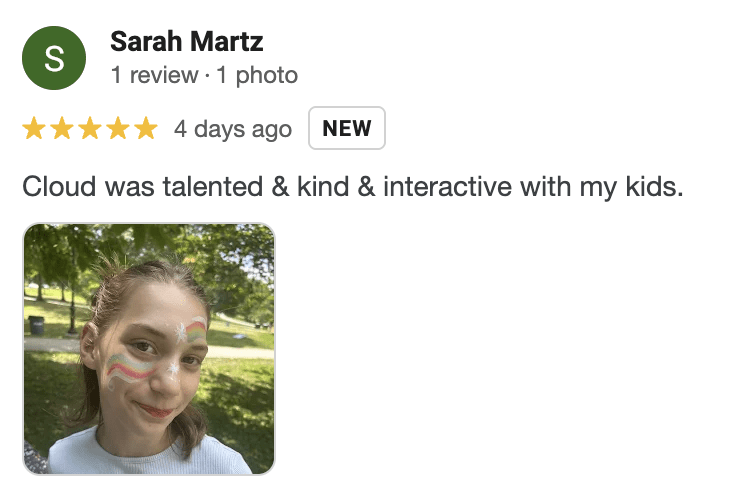Select the second rating star
The image size is (736, 492).
tap(62, 128)
